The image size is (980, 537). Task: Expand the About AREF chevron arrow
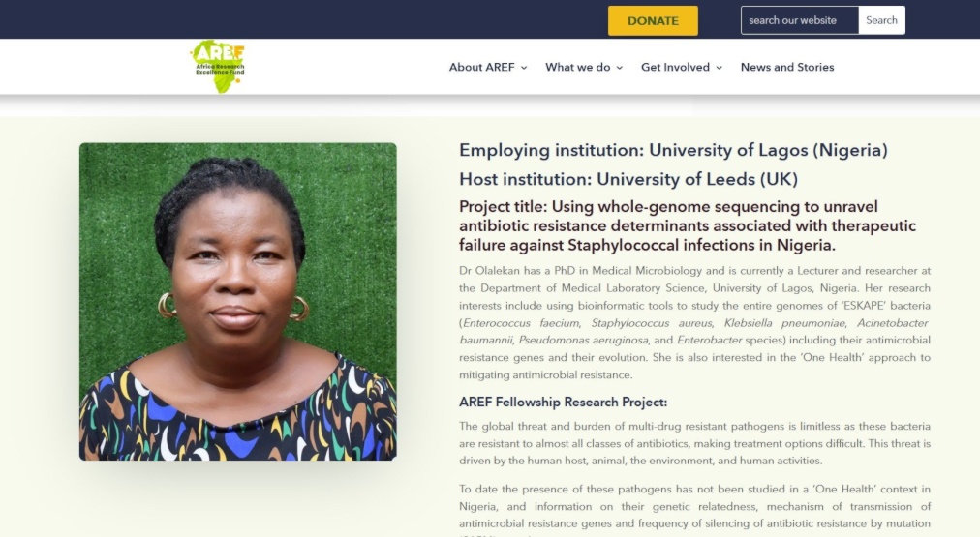pos(524,68)
